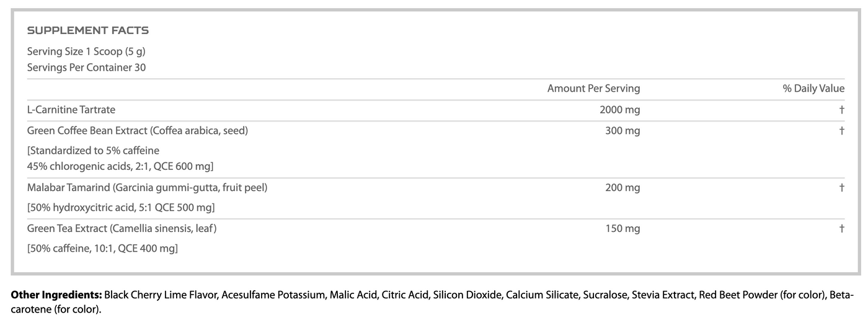The width and height of the screenshot is (868, 320).
Task: Click the bold Other Ingredients label
Action: (56, 295)
